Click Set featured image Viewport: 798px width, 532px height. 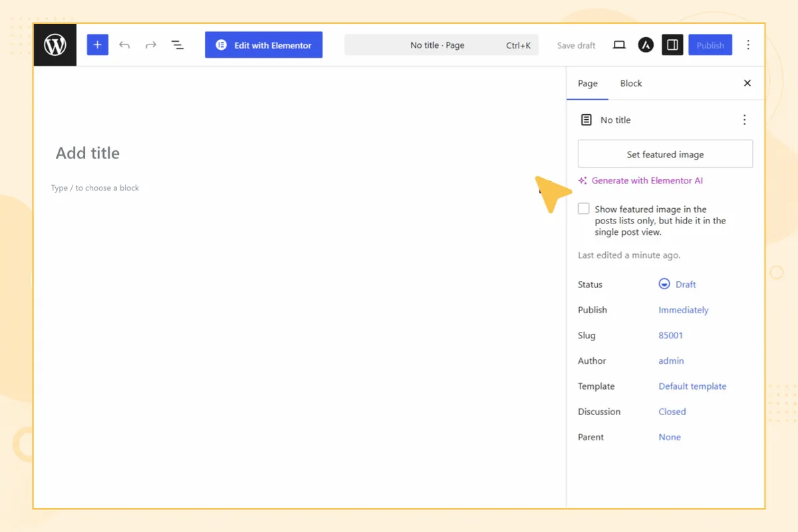coord(665,154)
